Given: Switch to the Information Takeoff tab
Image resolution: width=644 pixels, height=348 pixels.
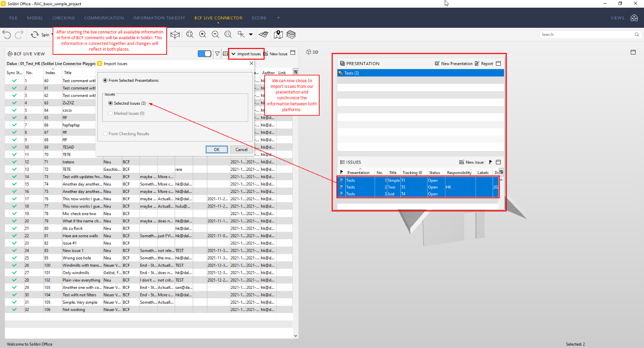Looking at the screenshot, I should click(x=159, y=18).
